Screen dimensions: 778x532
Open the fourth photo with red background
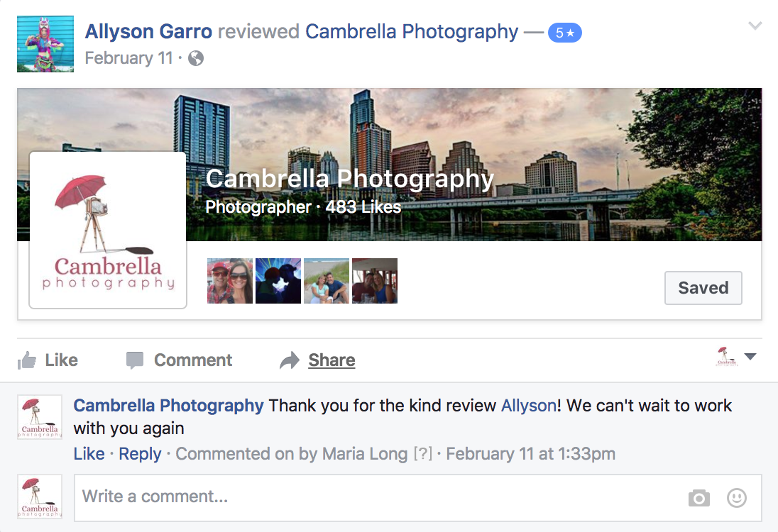pyautogui.click(x=375, y=281)
